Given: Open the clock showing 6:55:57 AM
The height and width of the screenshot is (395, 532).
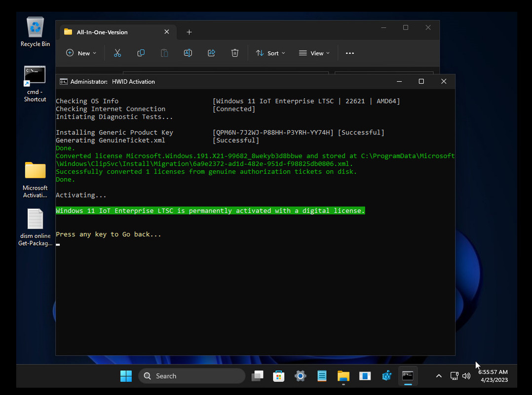Looking at the screenshot, I should pos(494,376).
